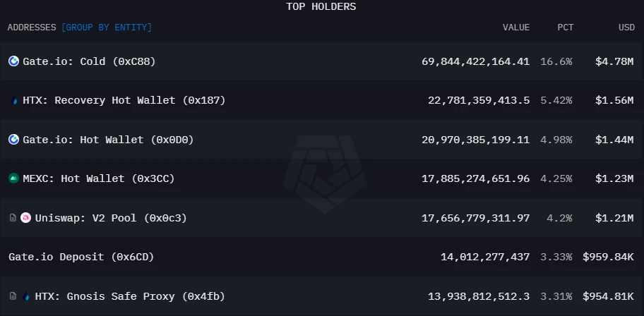Image resolution: width=644 pixels, height=316 pixels.
Task: Click the Uniswap unicorn logo icon
Action: tap(26, 218)
